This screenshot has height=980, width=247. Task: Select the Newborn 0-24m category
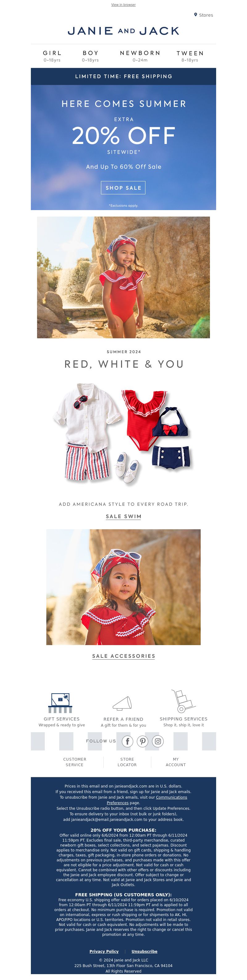click(x=140, y=56)
